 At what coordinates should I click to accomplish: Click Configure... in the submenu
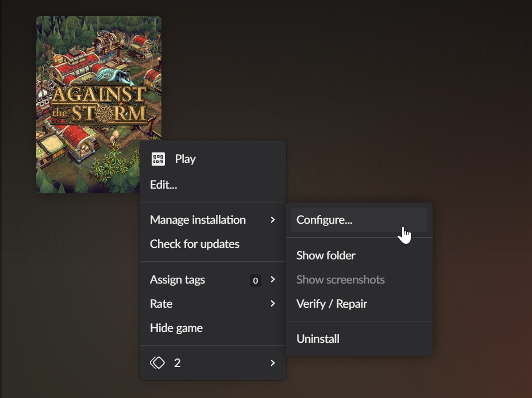coord(359,220)
